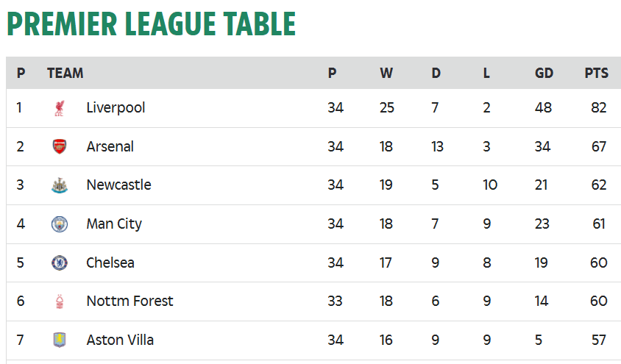Click the Liverpool club crest icon

click(x=60, y=108)
